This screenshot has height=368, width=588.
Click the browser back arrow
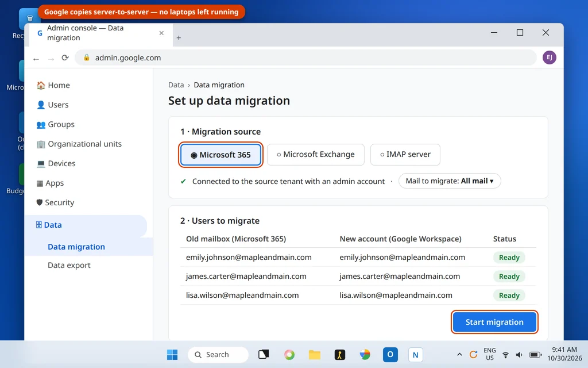point(36,59)
